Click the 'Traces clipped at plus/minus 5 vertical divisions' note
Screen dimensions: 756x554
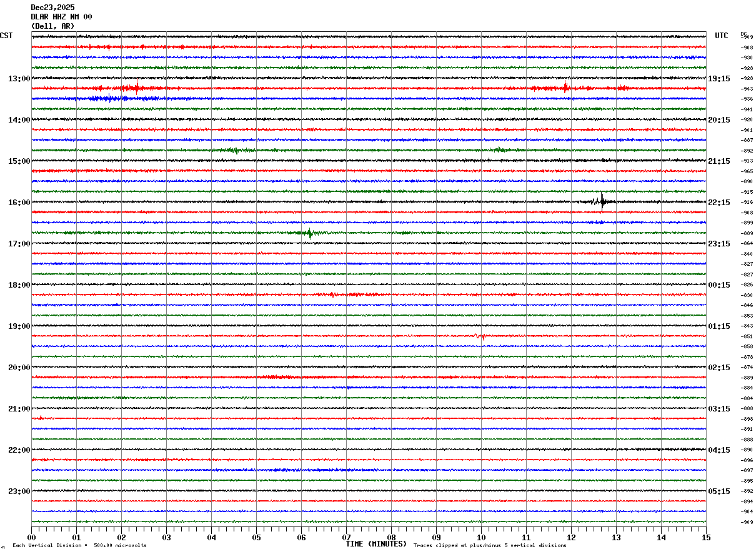point(490,545)
